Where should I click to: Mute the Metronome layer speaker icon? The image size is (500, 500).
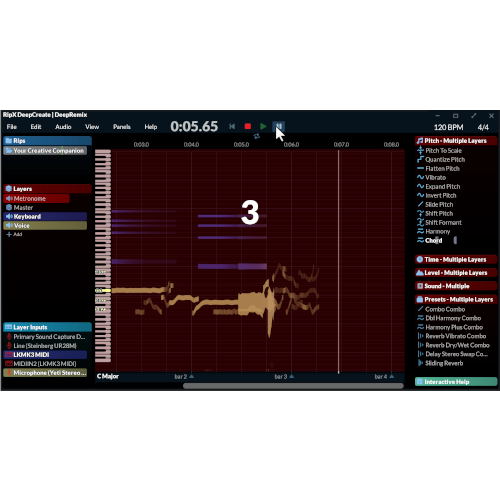click(9, 199)
